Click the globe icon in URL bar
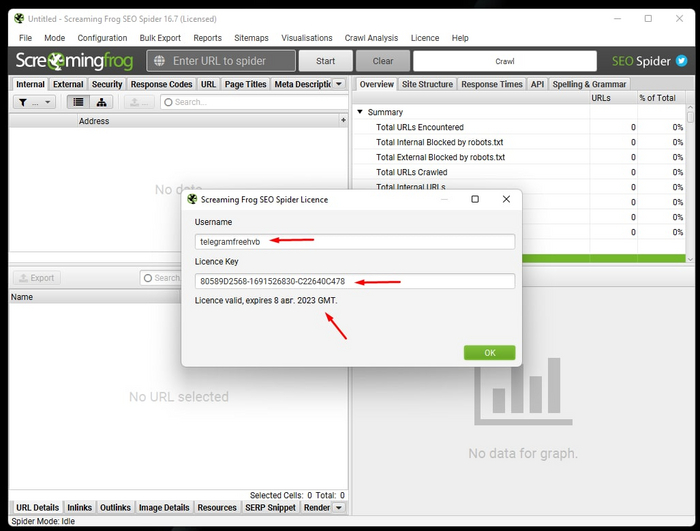This screenshot has width=700, height=531. point(159,61)
